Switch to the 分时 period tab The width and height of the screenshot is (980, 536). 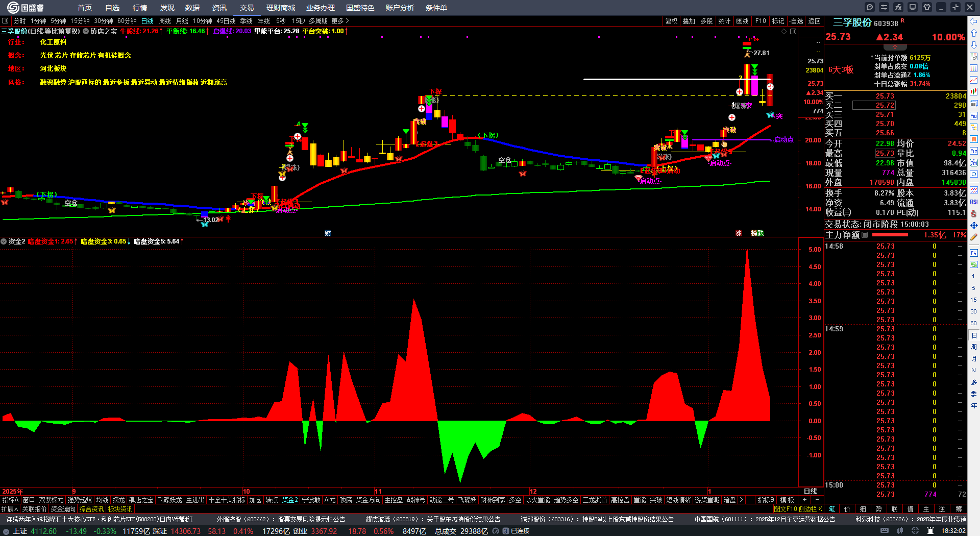coord(19,21)
